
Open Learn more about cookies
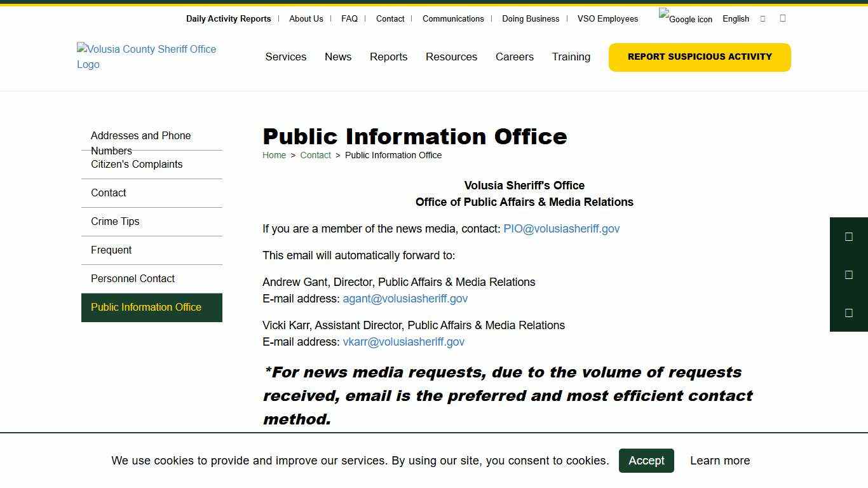pos(719,461)
